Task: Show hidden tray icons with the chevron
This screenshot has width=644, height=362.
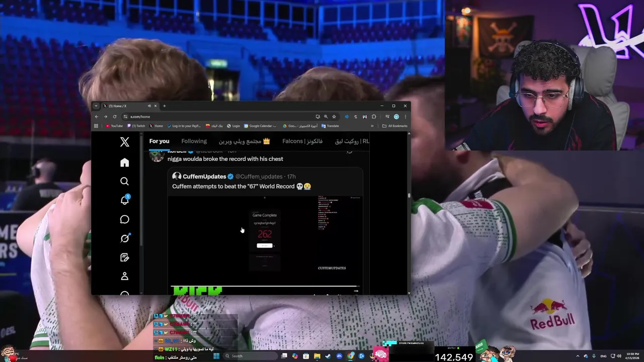Action: [x=578, y=356]
